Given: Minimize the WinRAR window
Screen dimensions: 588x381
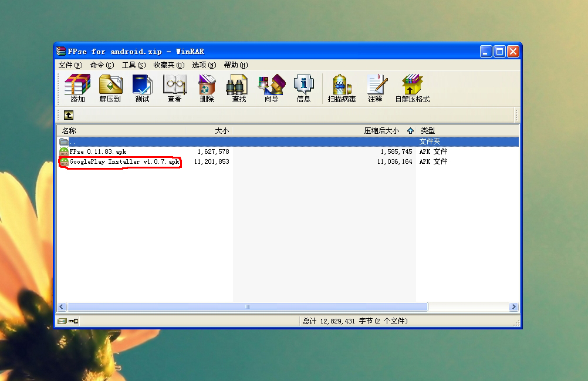Looking at the screenshot, I should pyautogui.click(x=486, y=52).
